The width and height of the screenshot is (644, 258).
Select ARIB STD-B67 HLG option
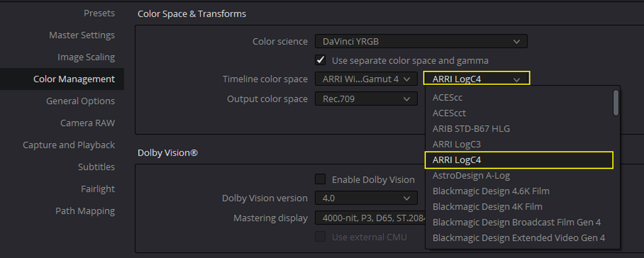519,129
